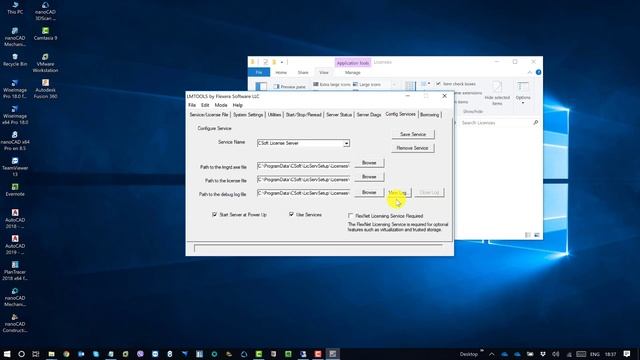Open the Cortana search circle on the taskbar
Screen dimensions: 640x360
[x=21, y=354]
